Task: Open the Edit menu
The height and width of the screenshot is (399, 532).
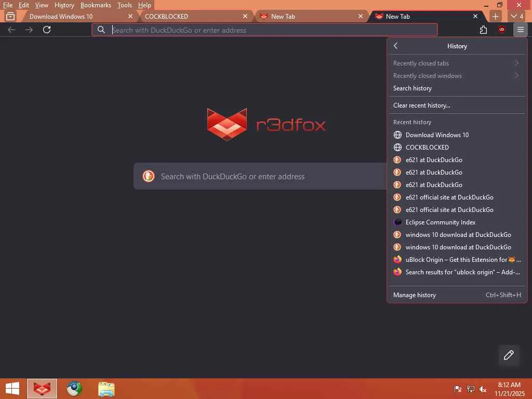Action: 23,5
